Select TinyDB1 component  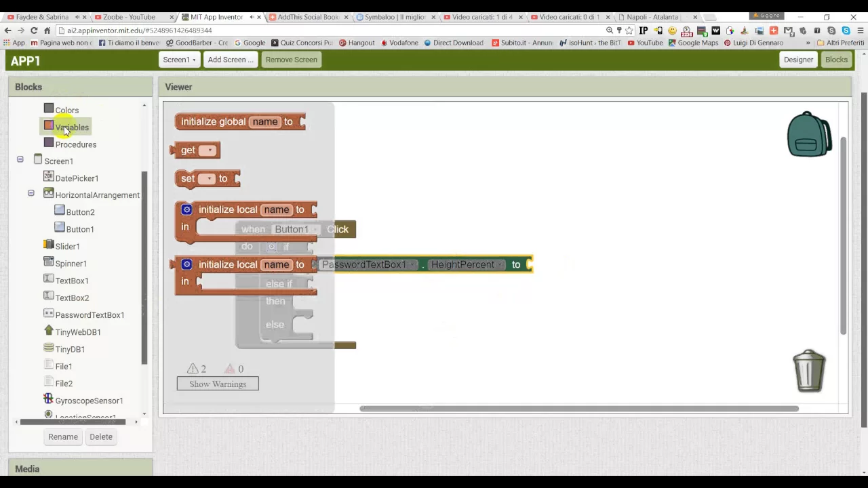[x=70, y=349]
